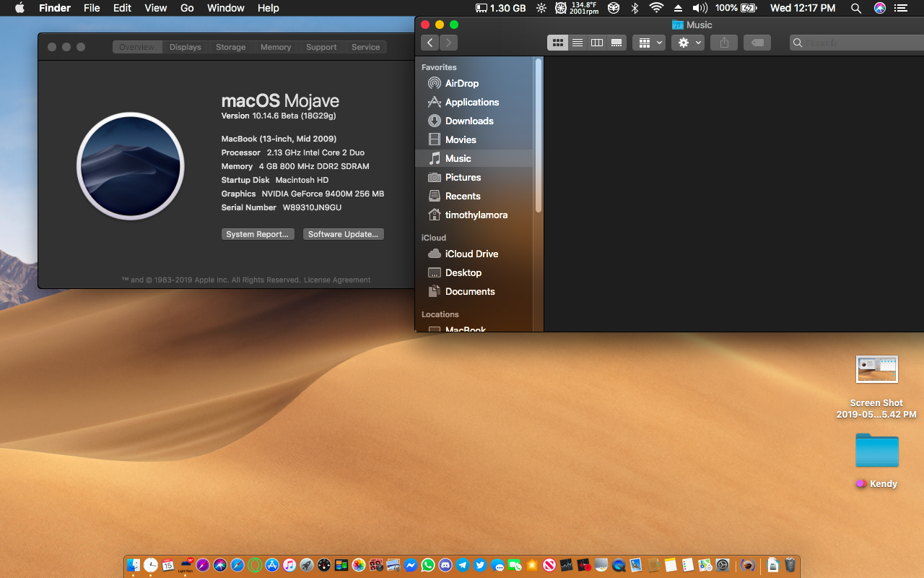Switch to the Overview tab

tap(136, 47)
